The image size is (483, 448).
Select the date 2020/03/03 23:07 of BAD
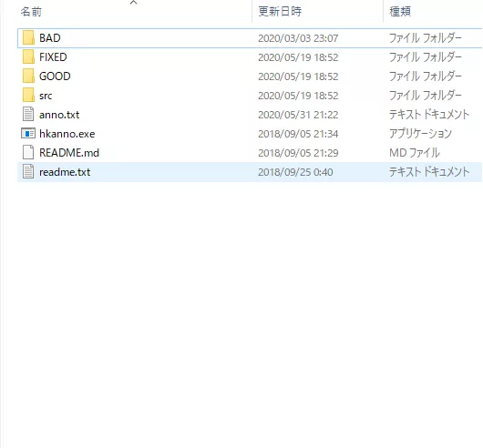[298, 38]
